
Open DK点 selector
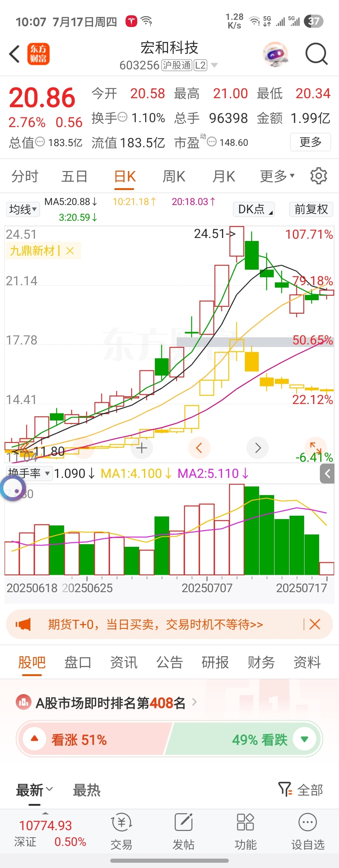click(254, 209)
